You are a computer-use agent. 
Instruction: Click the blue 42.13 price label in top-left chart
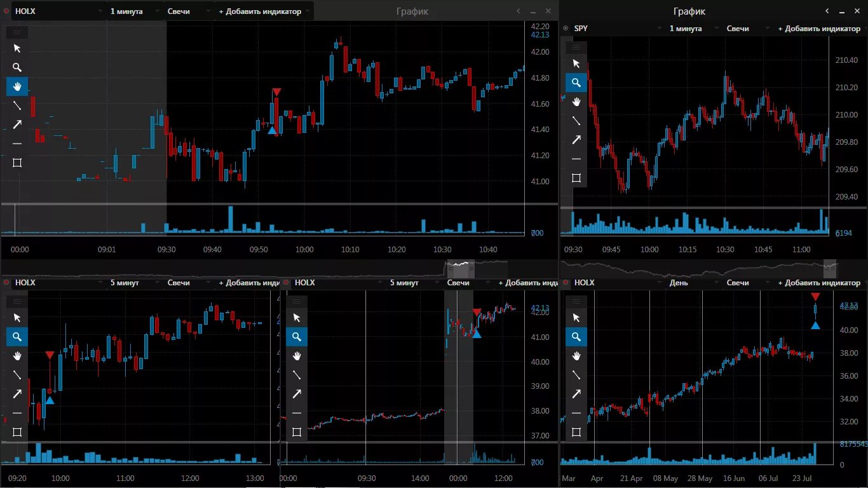pos(540,35)
